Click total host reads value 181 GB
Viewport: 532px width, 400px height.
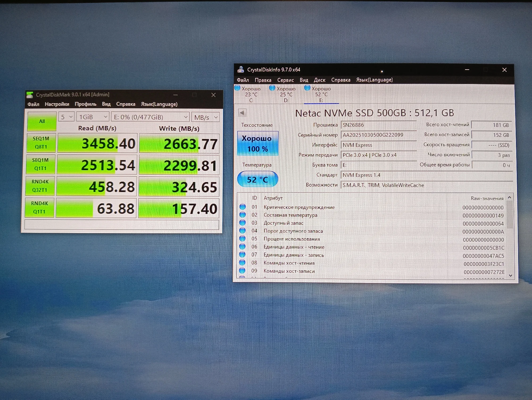click(x=491, y=125)
